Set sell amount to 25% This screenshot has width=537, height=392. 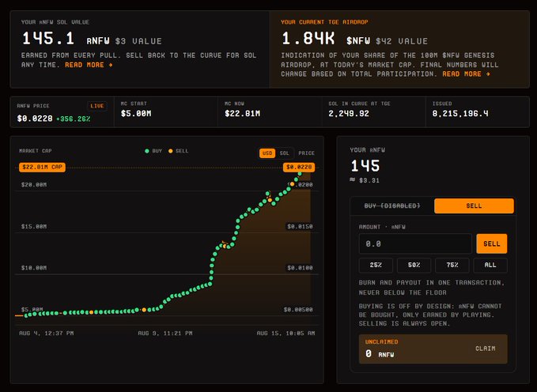pyautogui.click(x=376, y=265)
